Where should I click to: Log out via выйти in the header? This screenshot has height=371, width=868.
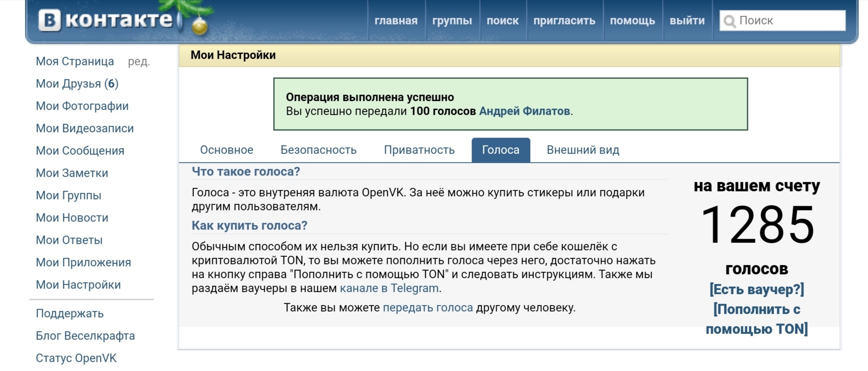[687, 21]
